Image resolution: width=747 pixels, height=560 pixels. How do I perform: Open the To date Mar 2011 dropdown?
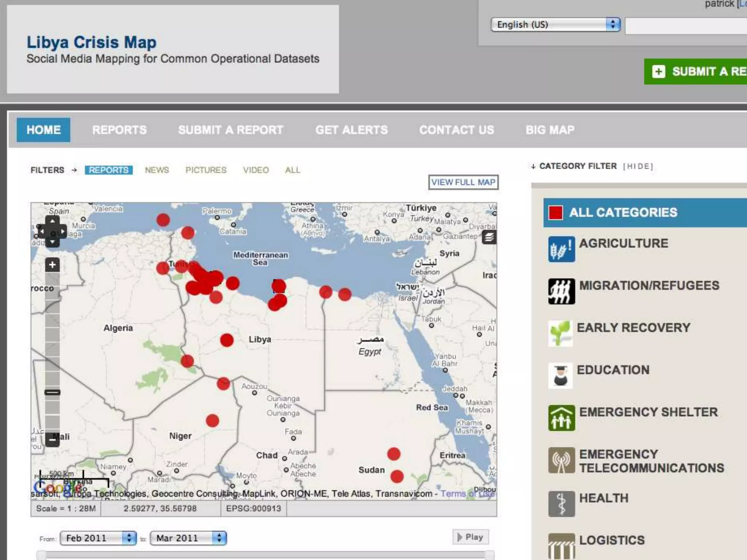(188, 538)
